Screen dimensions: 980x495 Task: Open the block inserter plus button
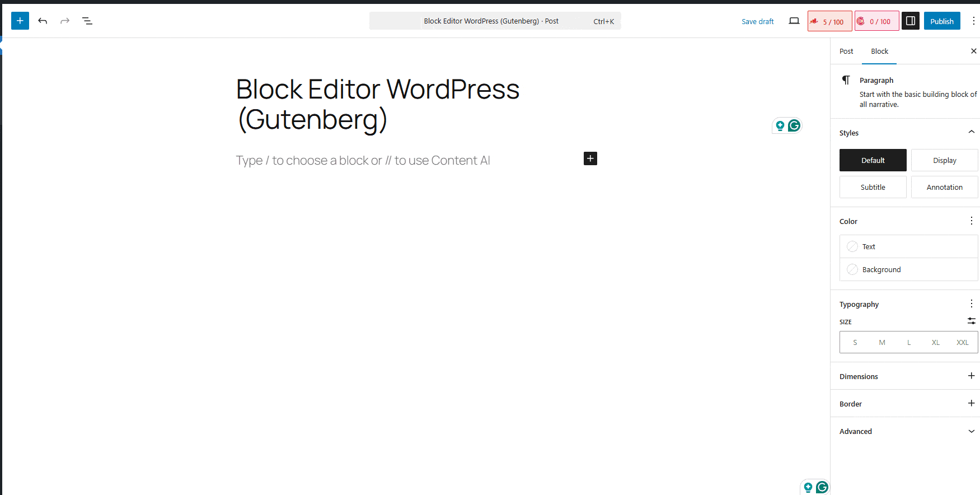click(x=20, y=21)
